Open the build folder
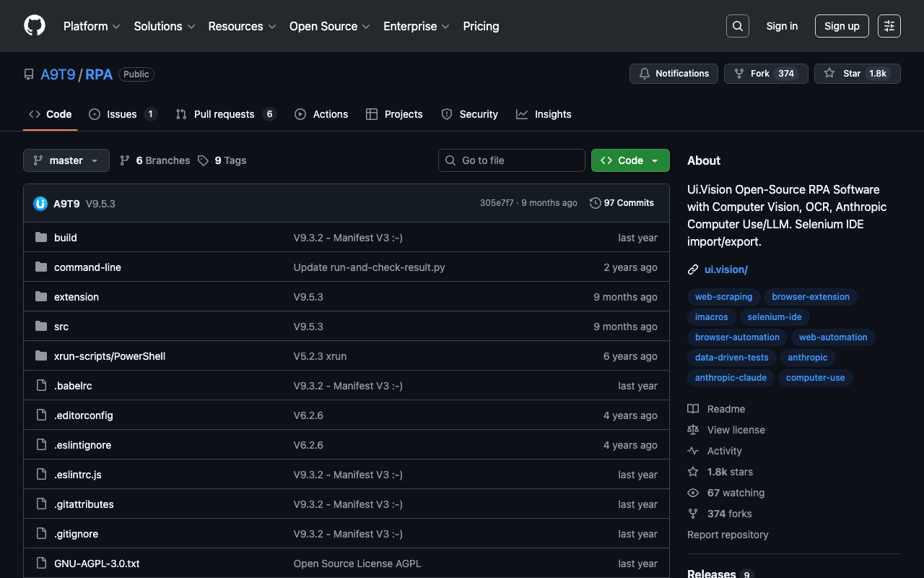924x578 pixels. pyautogui.click(x=65, y=238)
